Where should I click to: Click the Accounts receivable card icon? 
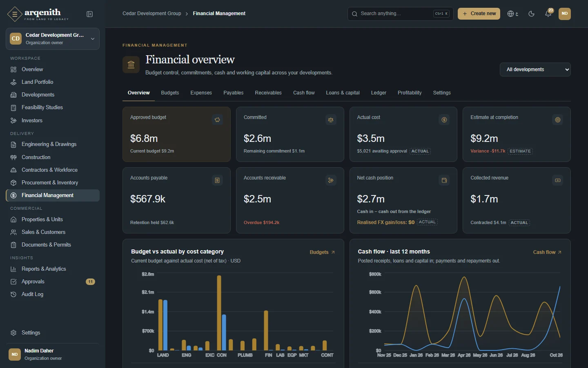[x=331, y=180]
